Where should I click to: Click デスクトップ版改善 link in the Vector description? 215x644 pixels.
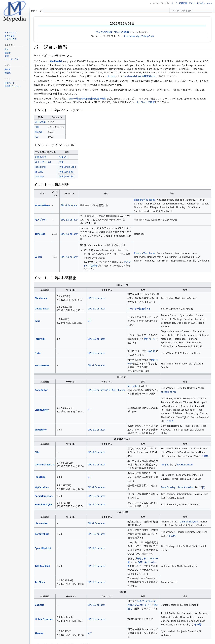[107, 264]
